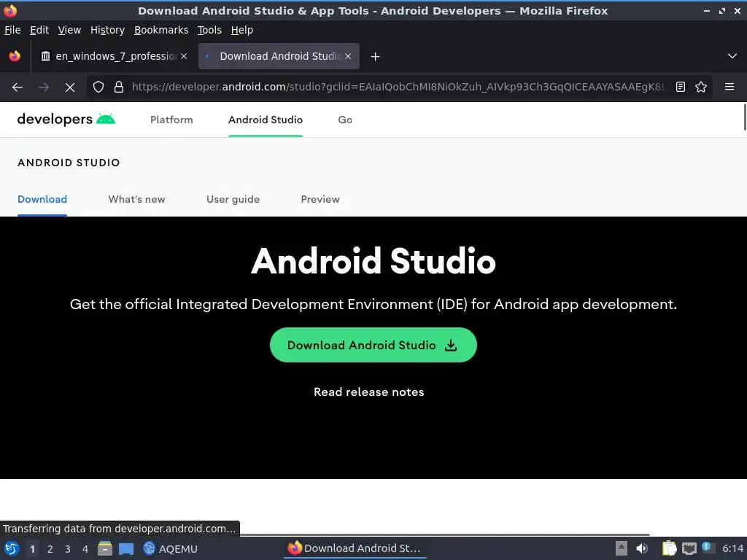Go back to the previous page
This screenshot has width=747, height=560.
pyautogui.click(x=18, y=87)
